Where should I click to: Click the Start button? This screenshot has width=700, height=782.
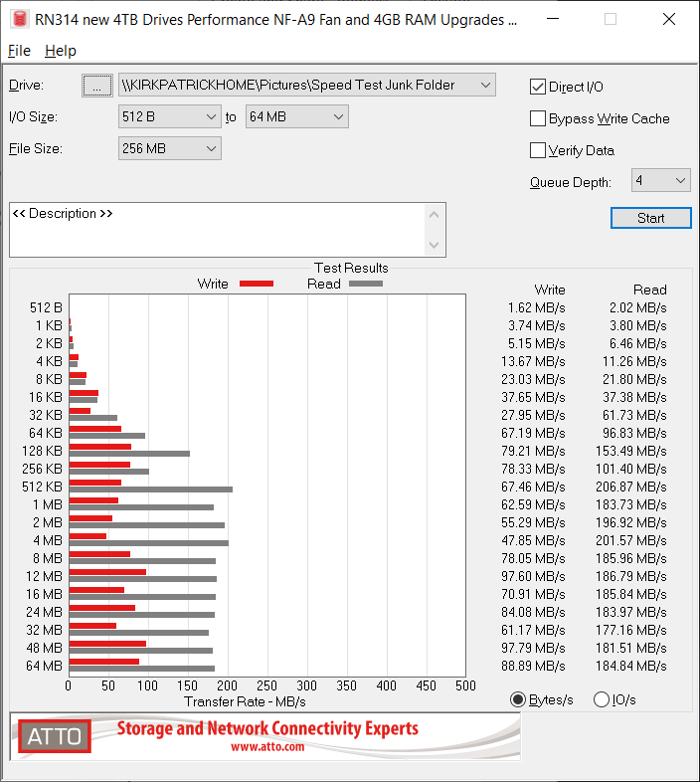650,218
